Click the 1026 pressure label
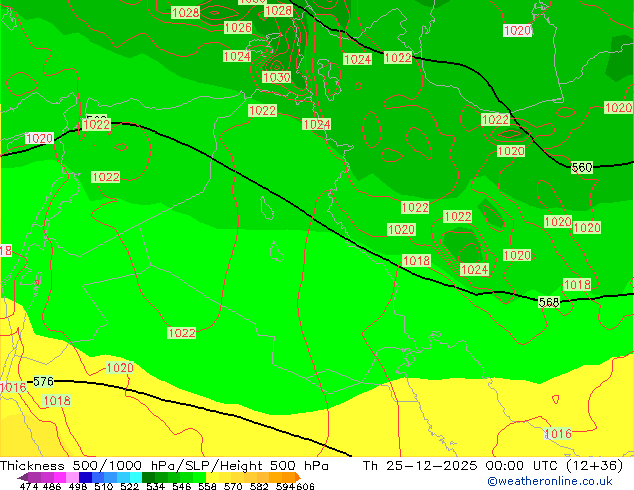This screenshot has width=634, height=490. [238, 27]
